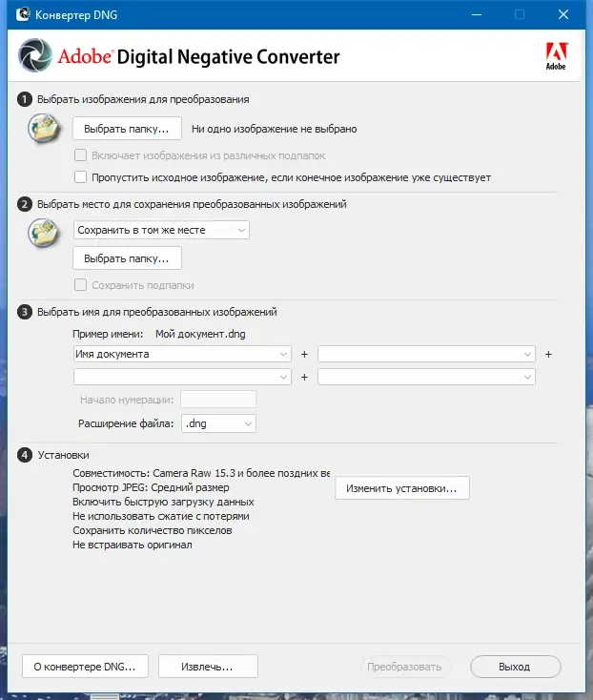
Task: Click "Изменить установки..." button
Action: [402, 488]
